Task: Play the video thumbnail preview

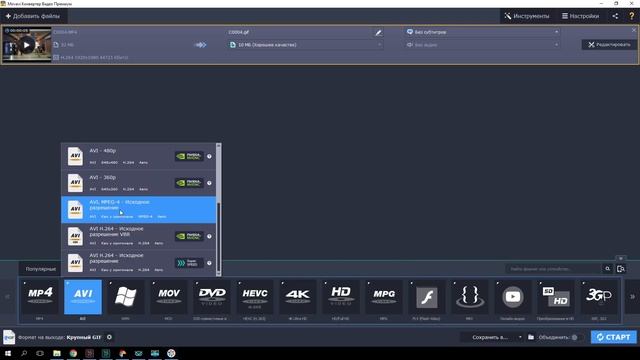Action: 27,45
